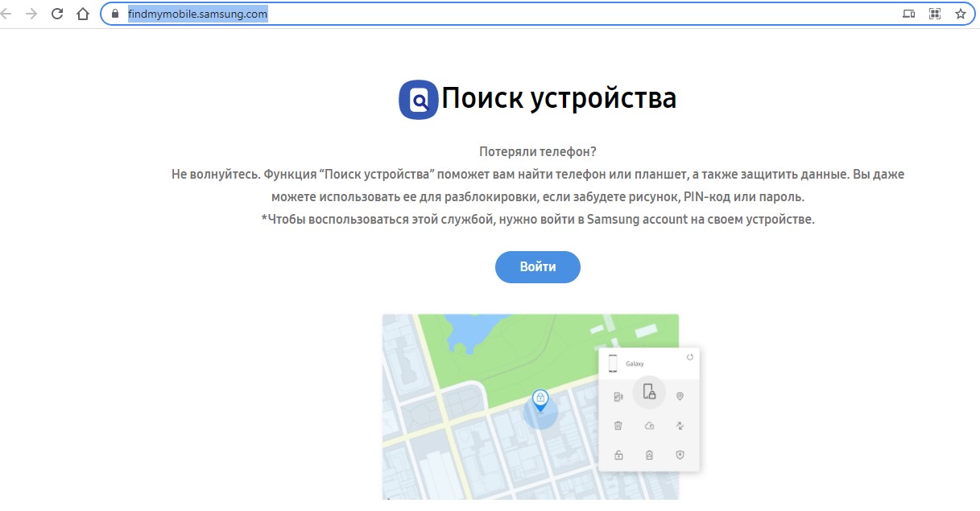Image resolution: width=980 pixels, height=511 pixels.
Task: Sign in with the "Войти" button
Action: click(x=537, y=267)
